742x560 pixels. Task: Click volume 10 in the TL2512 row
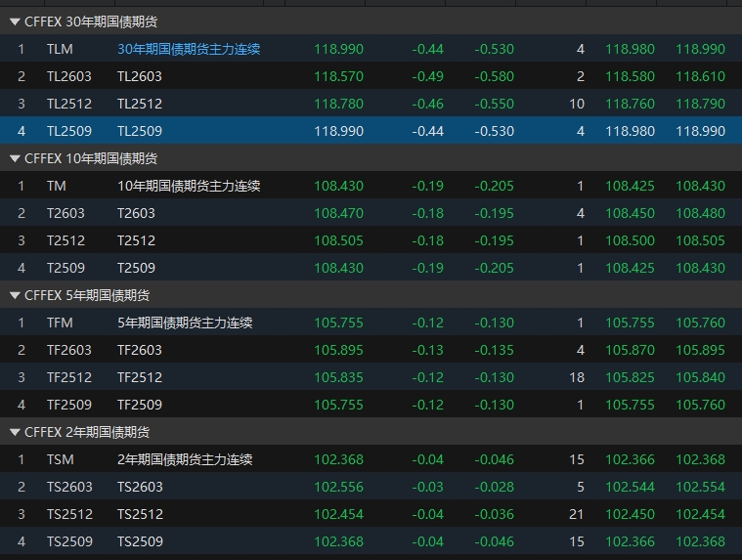pyautogui.click(x=577, y=104)
